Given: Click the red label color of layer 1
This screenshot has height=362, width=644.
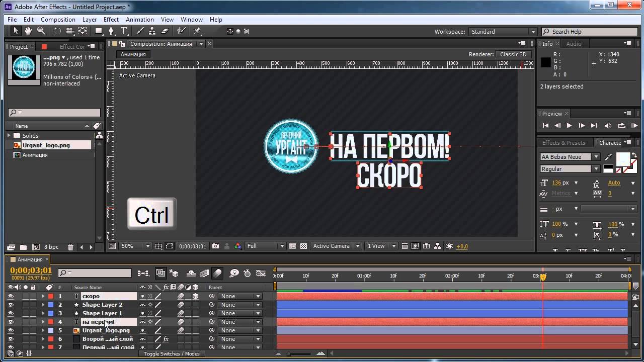Looking at the screenshot, I should click(x=51, y=296).
